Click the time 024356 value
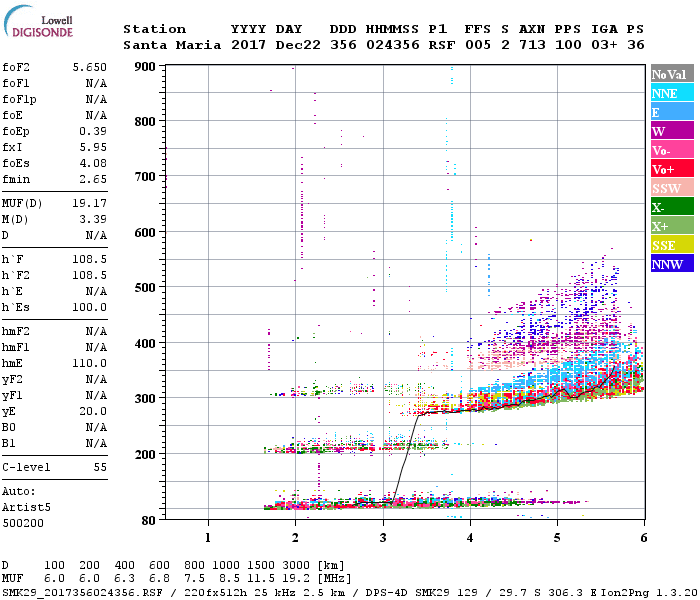Image resolution: width=700 pixels, height=600 pixels. 393,45
